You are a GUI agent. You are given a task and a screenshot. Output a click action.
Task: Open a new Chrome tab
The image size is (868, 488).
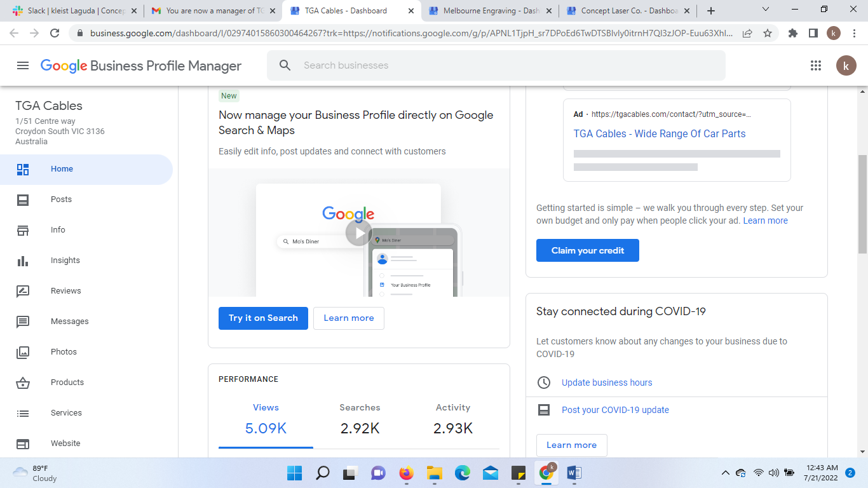[711, 11]
